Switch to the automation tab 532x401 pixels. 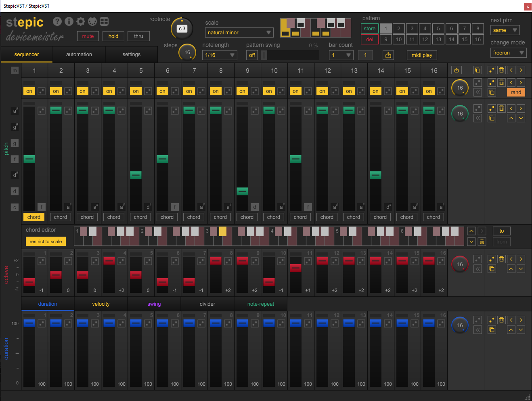click(79, 55)
